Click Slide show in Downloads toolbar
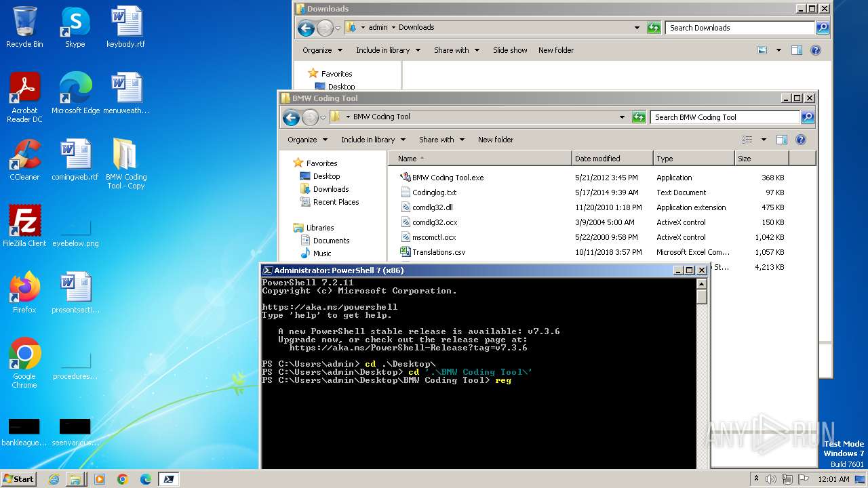Screen dimensions: 868x488 [x=510, y=50]
